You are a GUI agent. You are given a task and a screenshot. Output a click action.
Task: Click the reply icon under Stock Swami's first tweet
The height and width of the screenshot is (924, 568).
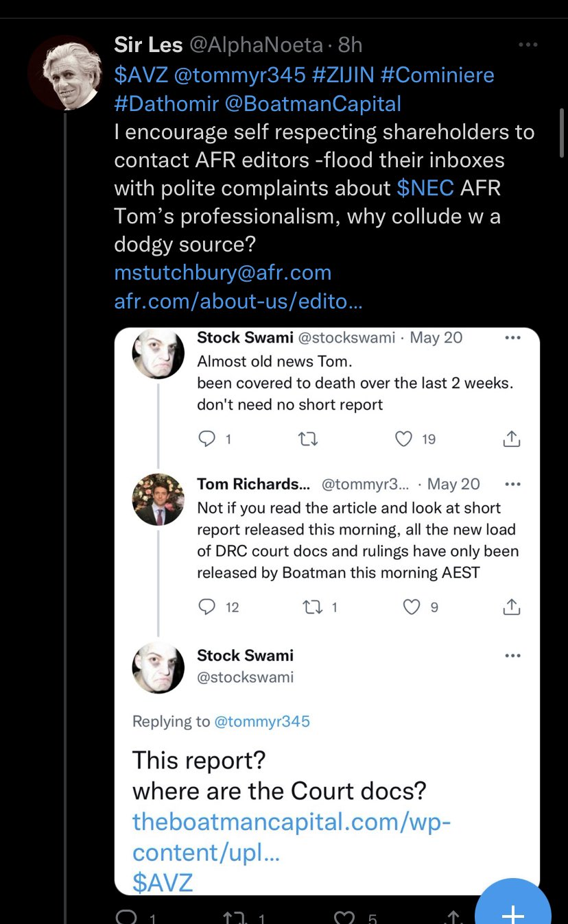pyautogui.click(x=206, y=439)
